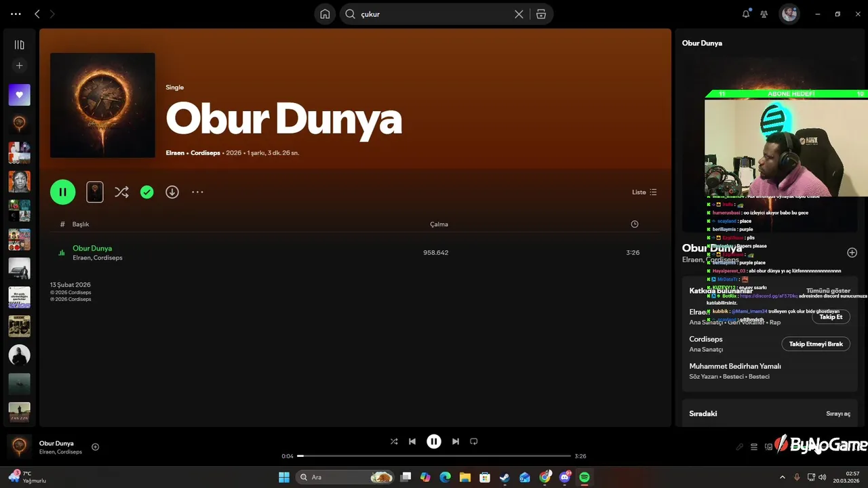Screen dimensions: 868x488
Task: Click the duration clock column icon
Action: (x=635, y=224)
